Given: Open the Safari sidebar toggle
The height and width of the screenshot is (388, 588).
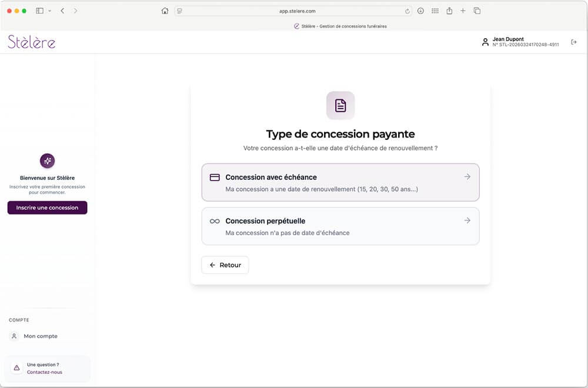Looking at the screenshot, I should point(39,11).
